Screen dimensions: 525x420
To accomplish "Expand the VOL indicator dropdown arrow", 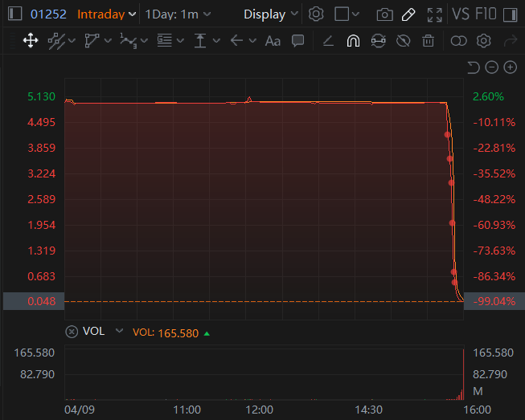I will 120,331.
